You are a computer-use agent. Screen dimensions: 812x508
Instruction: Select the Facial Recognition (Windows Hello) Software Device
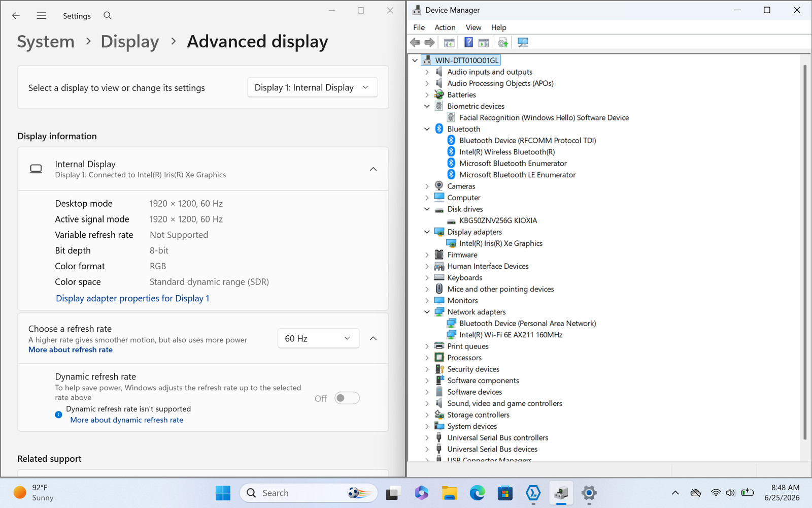pyautogui.click(x=544, y=118)
